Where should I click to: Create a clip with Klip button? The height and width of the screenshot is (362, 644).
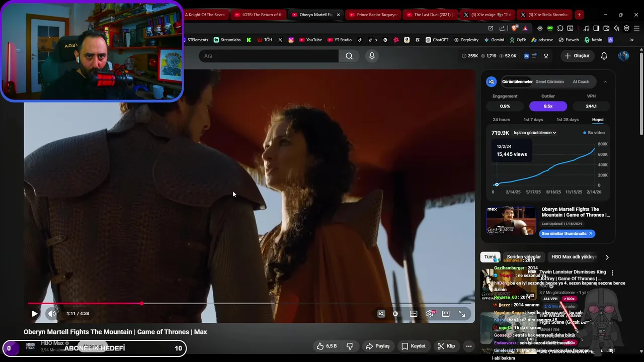[446, 346]
